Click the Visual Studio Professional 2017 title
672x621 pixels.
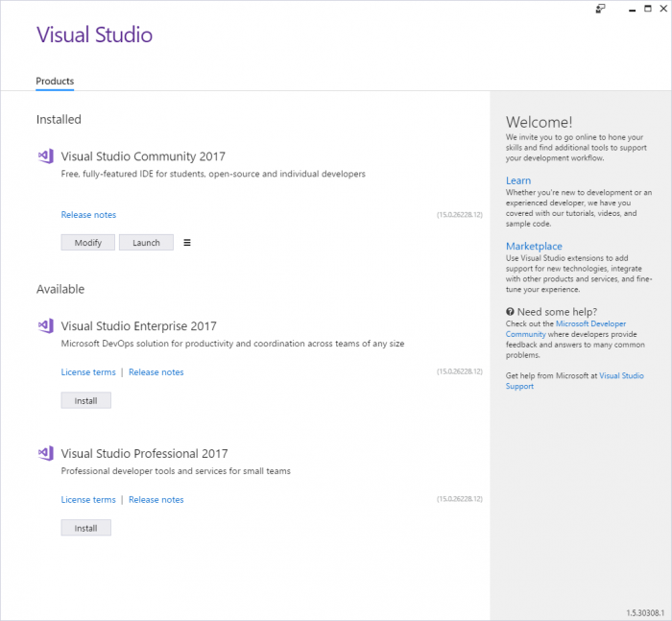click(144, 453)
